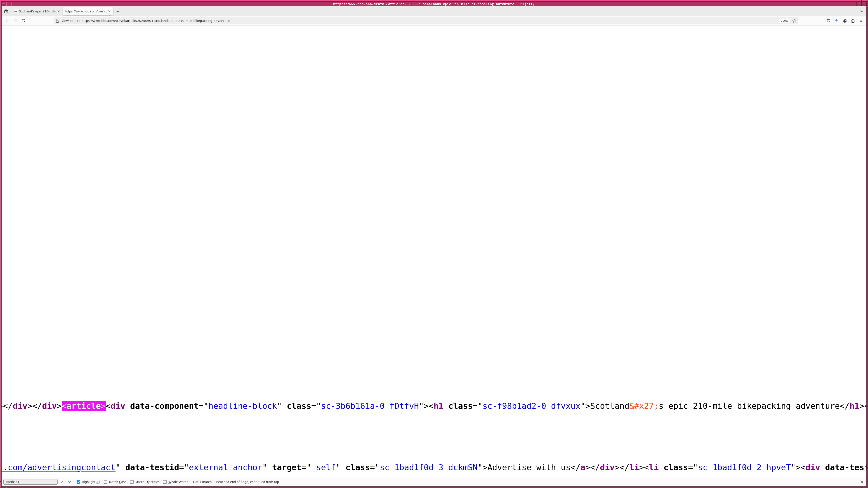
Task: Click the Reload page icon
Action: point(23,21)
